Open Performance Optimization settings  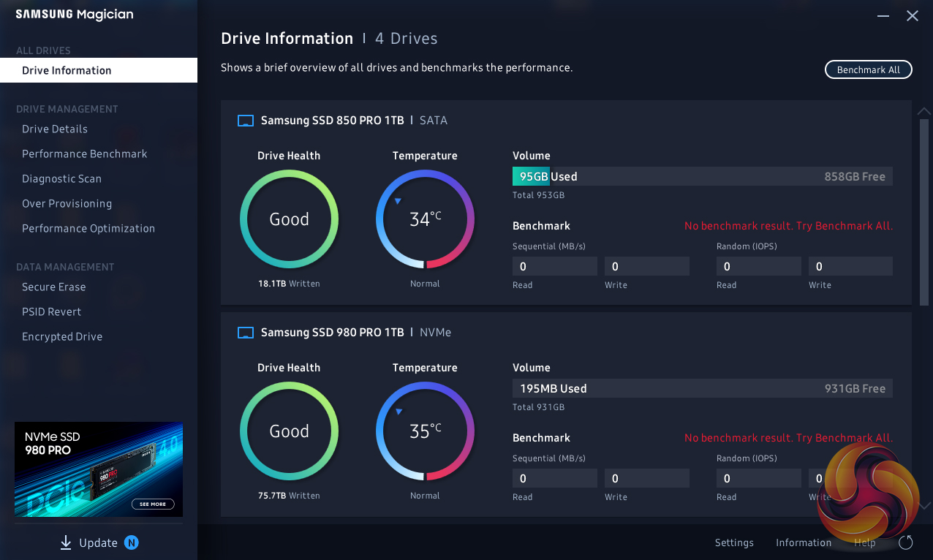coord(88,229)
